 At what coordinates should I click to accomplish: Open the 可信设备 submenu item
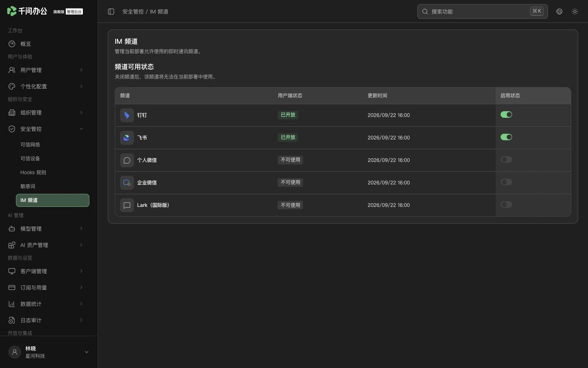53,159
